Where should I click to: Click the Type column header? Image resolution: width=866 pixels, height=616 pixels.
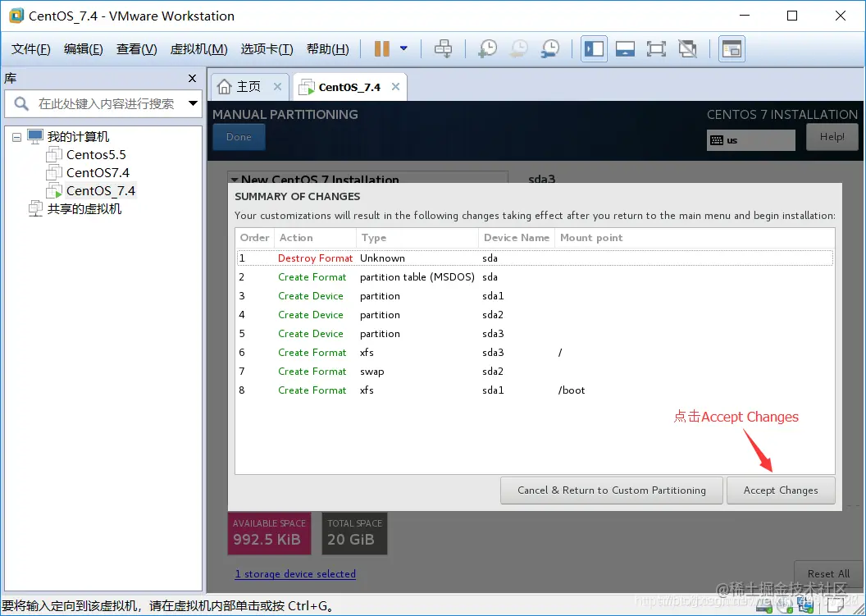[417, 238]
